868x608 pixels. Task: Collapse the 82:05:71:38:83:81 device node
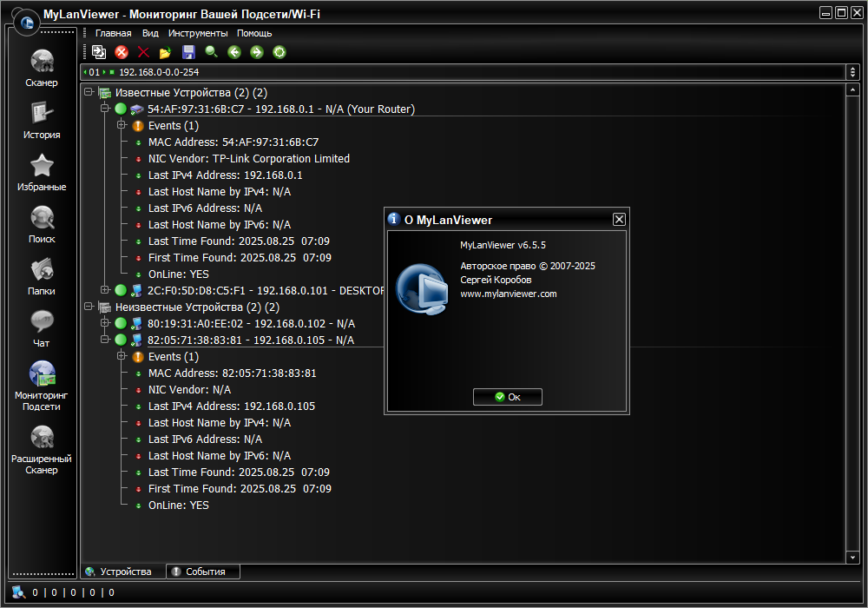(x=105, y=339)
